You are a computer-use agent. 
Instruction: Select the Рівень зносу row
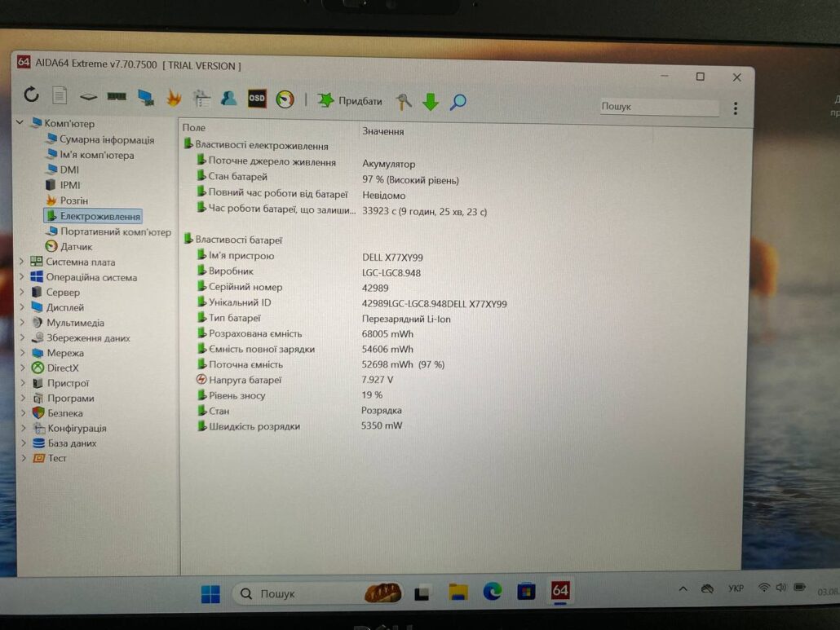pyautogui.click(x=237, y=395)
